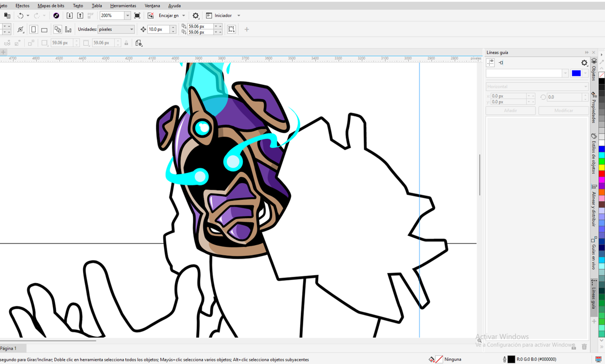Open the Ayuda menu
The height and width of the screenshot is (364, 605).
click(x=174, y=6)
